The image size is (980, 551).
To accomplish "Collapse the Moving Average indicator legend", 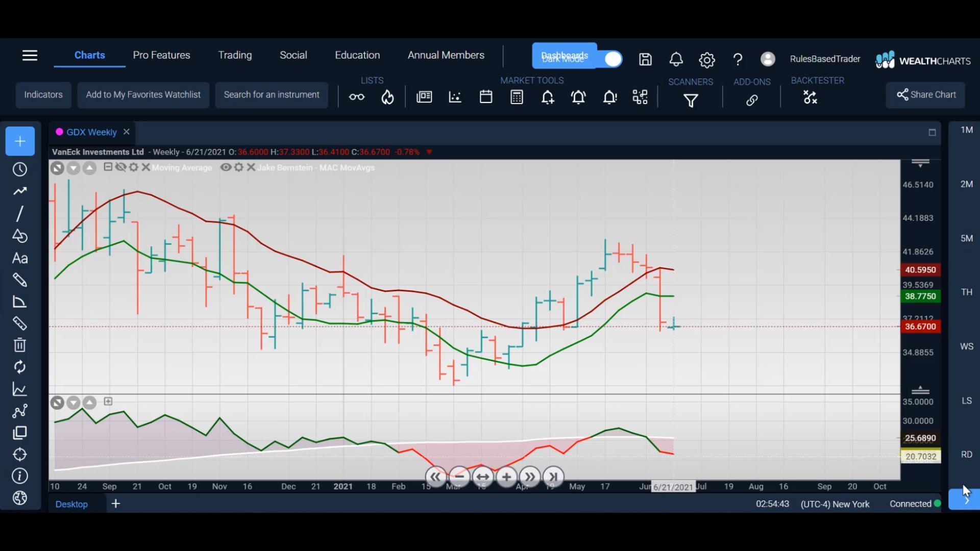I will tap(108, 167).
